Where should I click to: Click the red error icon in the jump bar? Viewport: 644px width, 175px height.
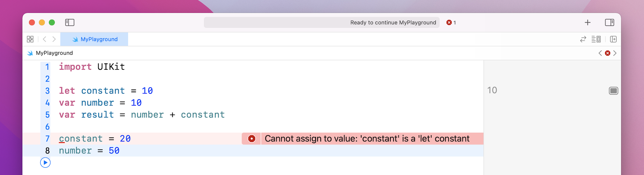pos(607,53)
